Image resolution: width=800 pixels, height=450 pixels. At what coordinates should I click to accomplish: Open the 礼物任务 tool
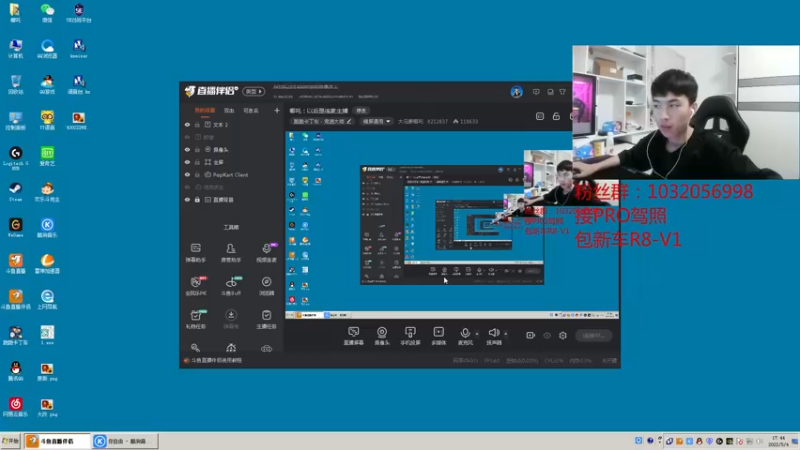(x=195, y=319)
